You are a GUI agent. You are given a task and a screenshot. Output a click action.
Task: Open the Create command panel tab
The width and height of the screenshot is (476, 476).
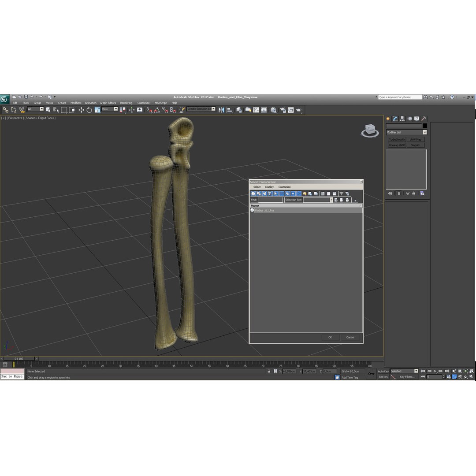coord(388,119)
